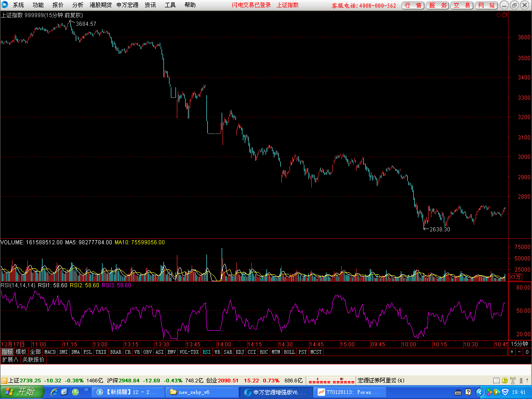Screen dimensions: 532x399
Task: Switch to BOLL indicator
Action: 290,352
